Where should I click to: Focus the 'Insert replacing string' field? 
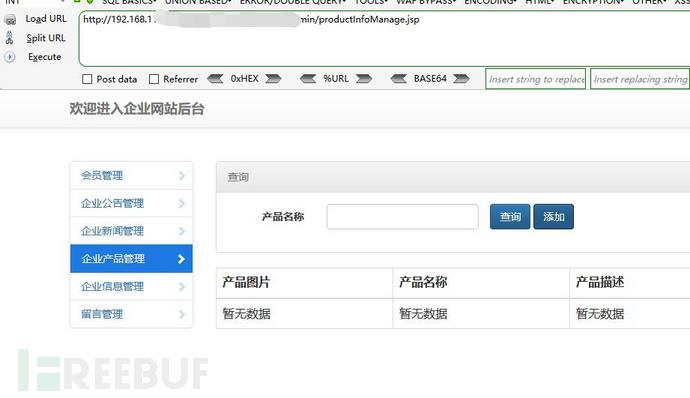click(x=640, y=79)
